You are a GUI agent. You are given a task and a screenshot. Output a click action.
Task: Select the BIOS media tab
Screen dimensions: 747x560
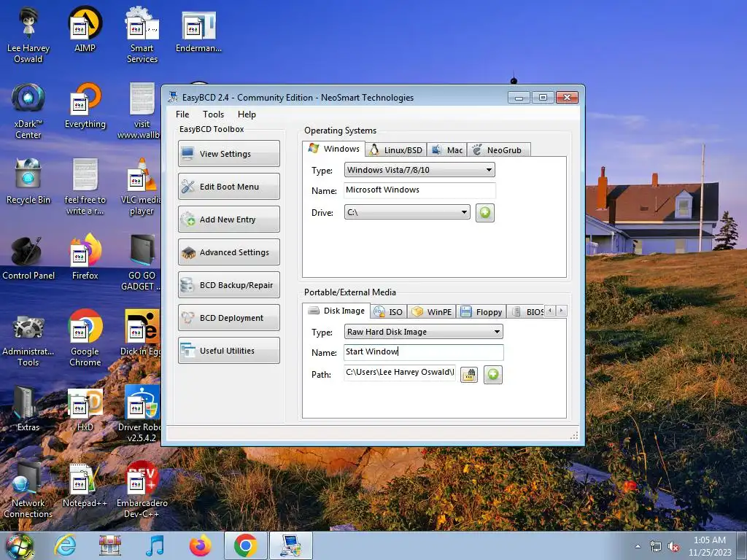tap(526, 312)
